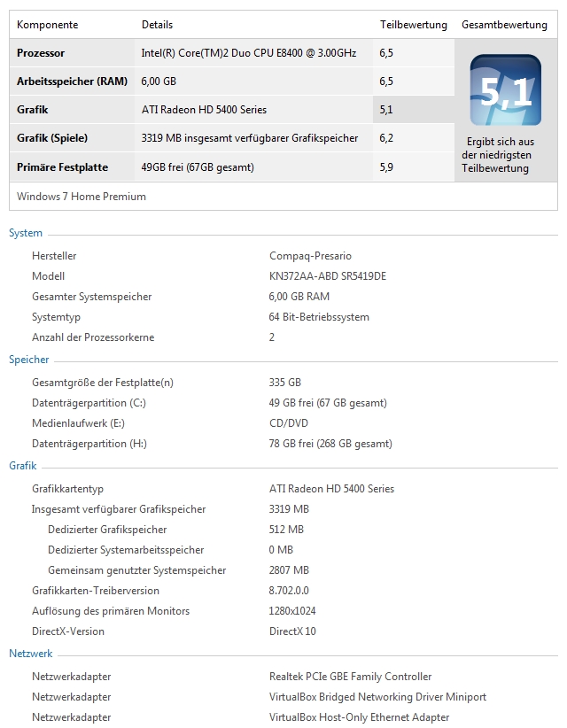Click the driver version '8.702.0.0'
Screen dimensions: 567x728
tap(289, 591)
